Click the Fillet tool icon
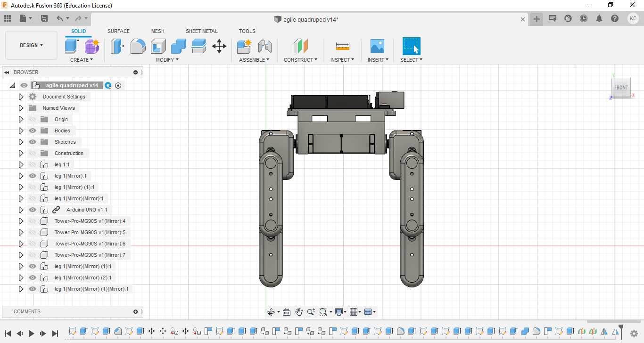 pos(138,46)
